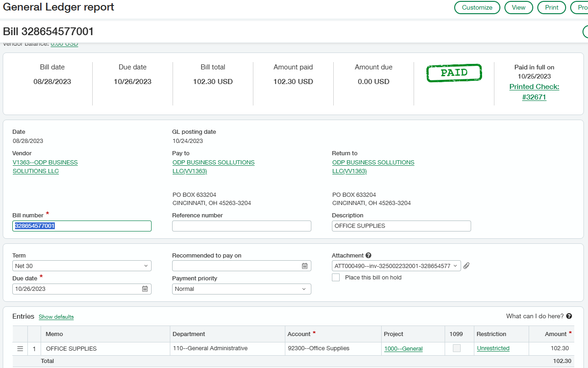Click the Show defaults link

pyautogui.click(x=56, y=316)
